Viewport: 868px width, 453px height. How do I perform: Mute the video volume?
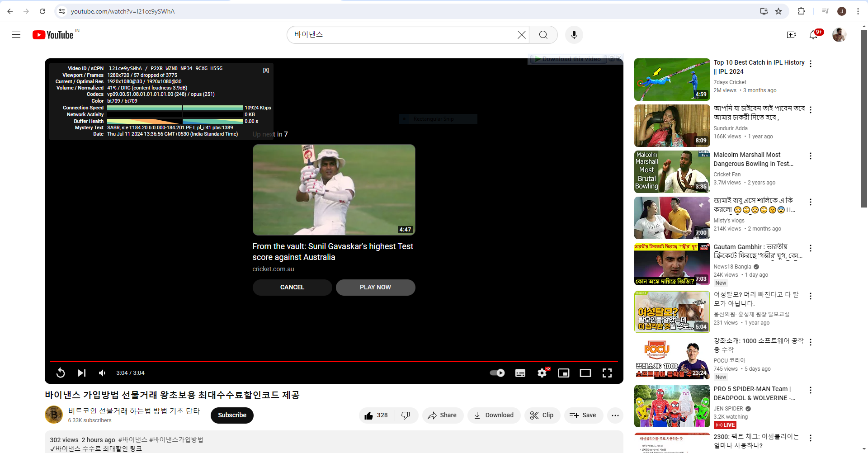pyautogui.click(x=102, y=373)
